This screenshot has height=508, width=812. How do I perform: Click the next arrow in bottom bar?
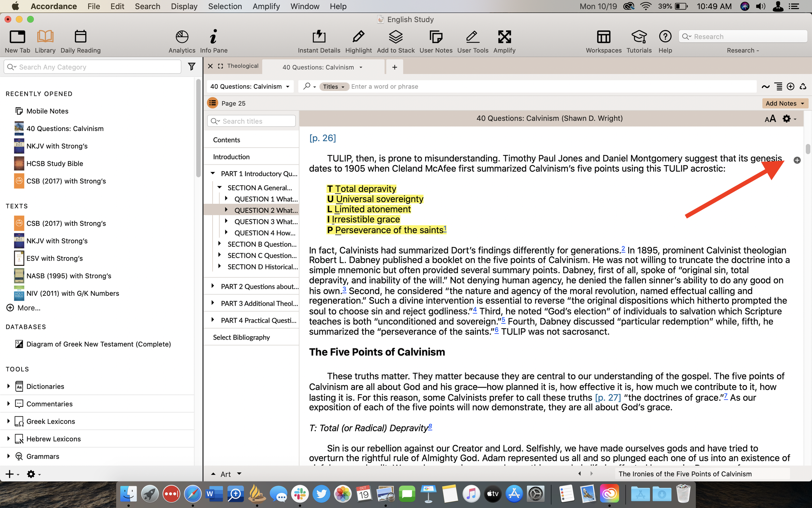coord(591,474)
